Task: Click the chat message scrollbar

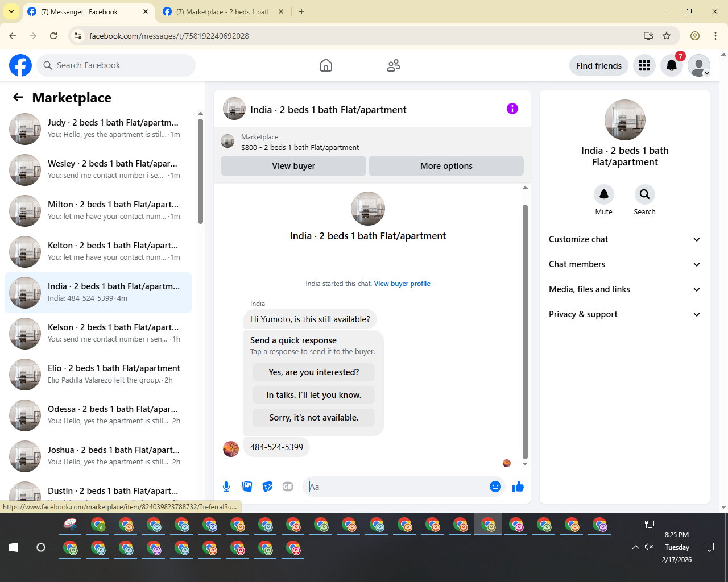Action: coord(525,331)
